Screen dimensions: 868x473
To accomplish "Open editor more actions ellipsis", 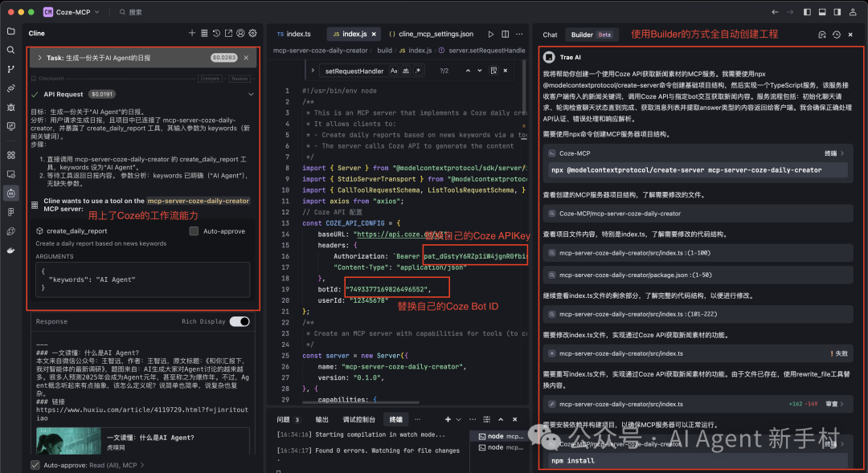I will pyautogui.click(x=519, y=34).
